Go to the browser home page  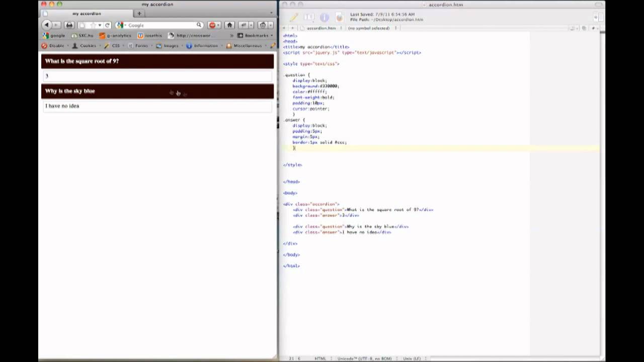(x=229, y=25)
